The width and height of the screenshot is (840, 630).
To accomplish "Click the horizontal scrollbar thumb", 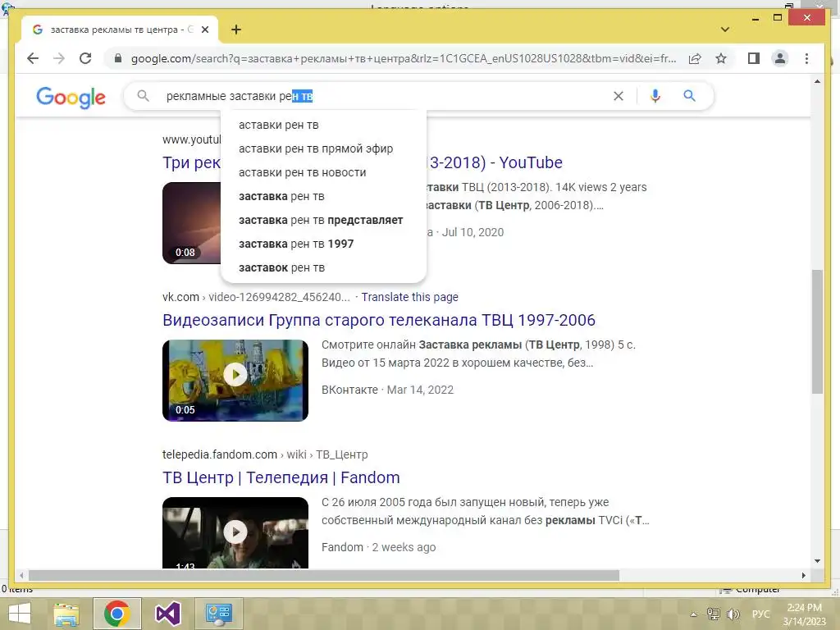I will [323, 575].
